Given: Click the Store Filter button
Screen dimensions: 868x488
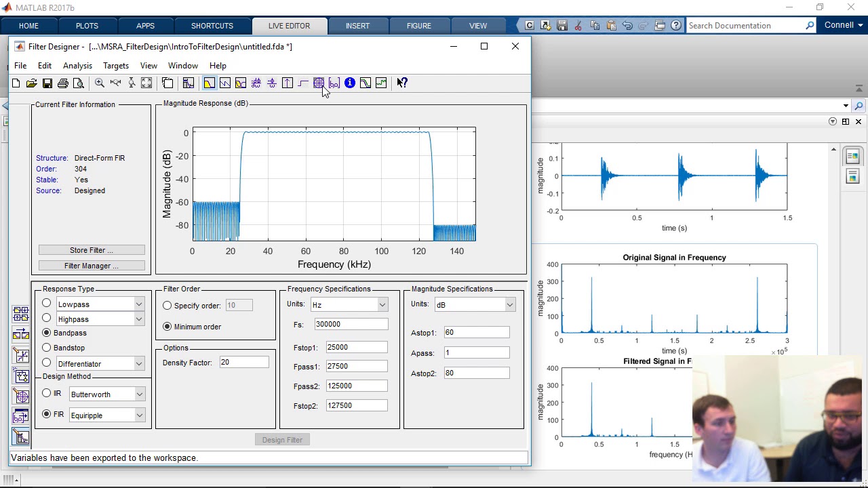Looking at the screenshot, I should (92, 250).
